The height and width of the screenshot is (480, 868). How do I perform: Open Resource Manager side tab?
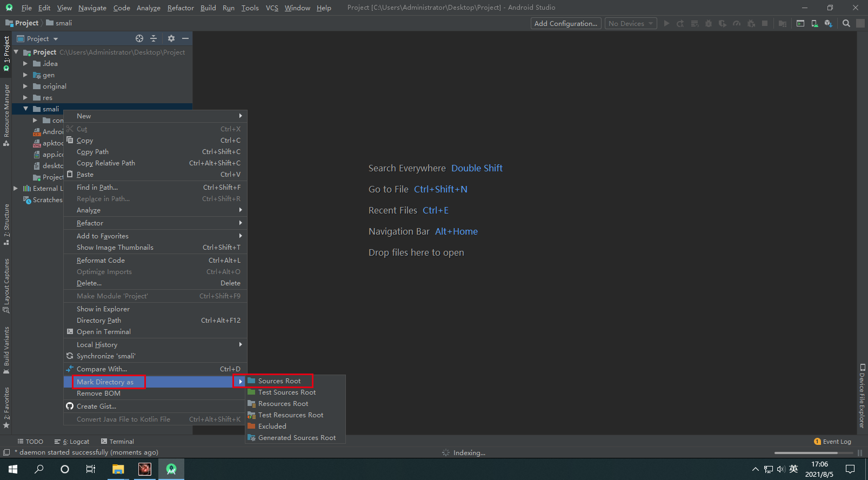tap(6, 115)
